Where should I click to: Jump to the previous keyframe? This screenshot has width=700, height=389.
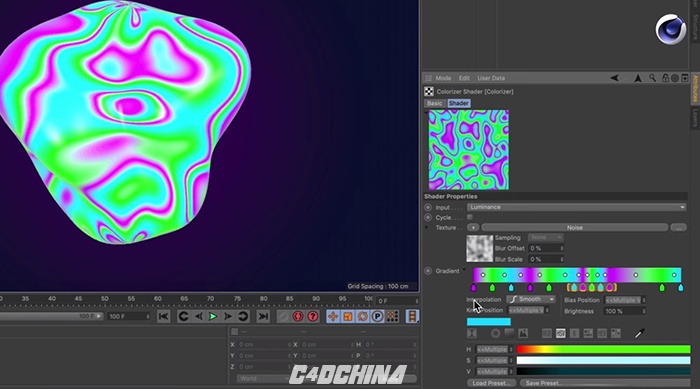(x=183, y=317)
